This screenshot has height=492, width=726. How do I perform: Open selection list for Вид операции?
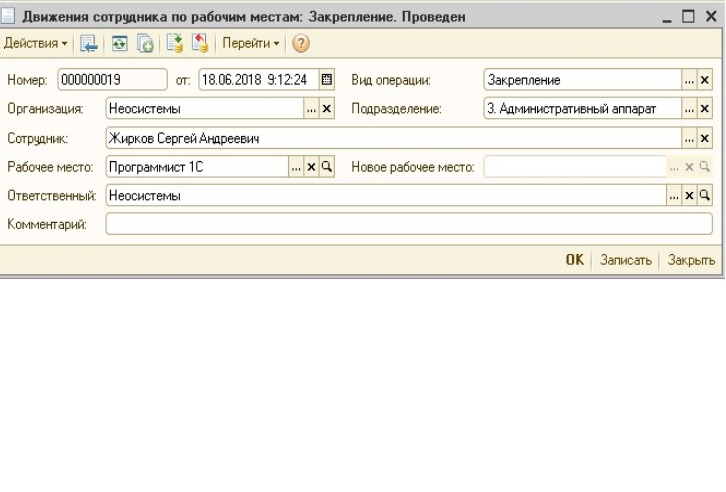689,80
